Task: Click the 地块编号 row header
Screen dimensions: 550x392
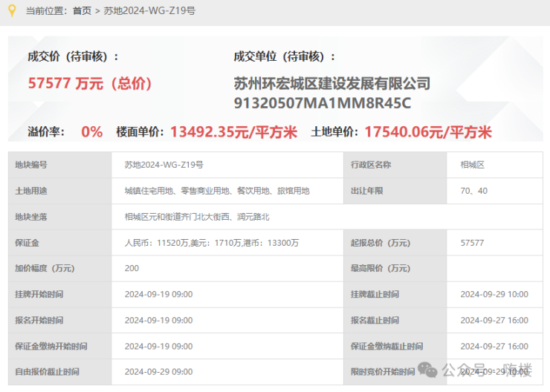Action: click(x=60, y=165)
